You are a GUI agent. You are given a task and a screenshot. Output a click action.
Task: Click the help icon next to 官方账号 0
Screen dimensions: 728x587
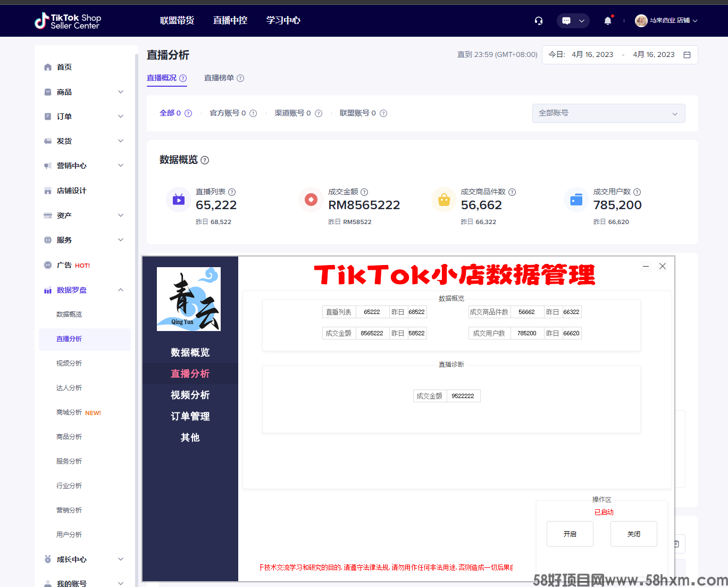point(253,113)
